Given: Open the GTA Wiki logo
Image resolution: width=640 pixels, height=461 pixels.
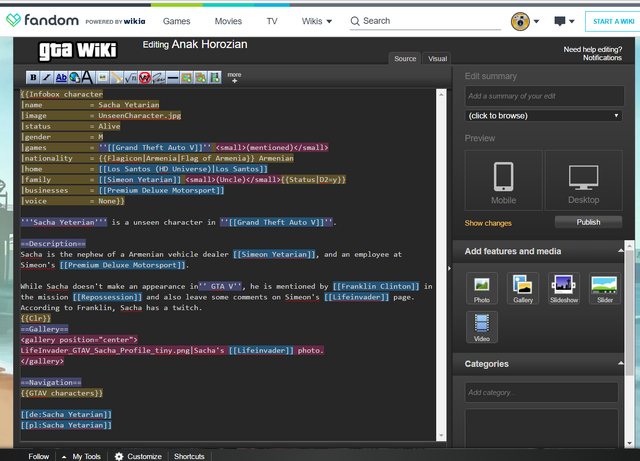Looking at the screenshot, I should tap(78, 51).
